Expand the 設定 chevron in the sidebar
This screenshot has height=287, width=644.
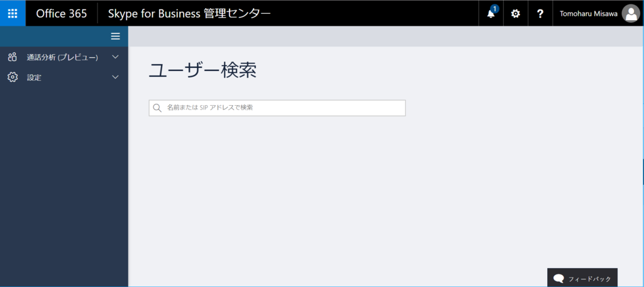116,77
